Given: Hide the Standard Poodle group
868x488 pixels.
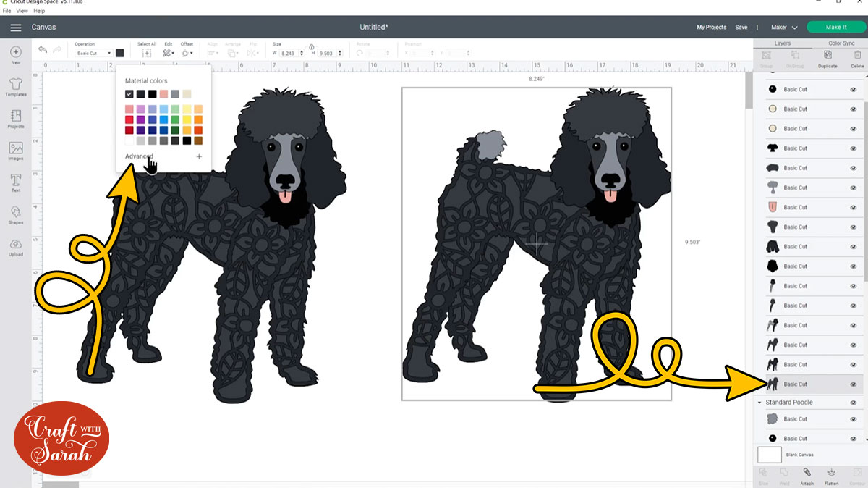Looking at the screenshot, I should click(x=854, y=403).
